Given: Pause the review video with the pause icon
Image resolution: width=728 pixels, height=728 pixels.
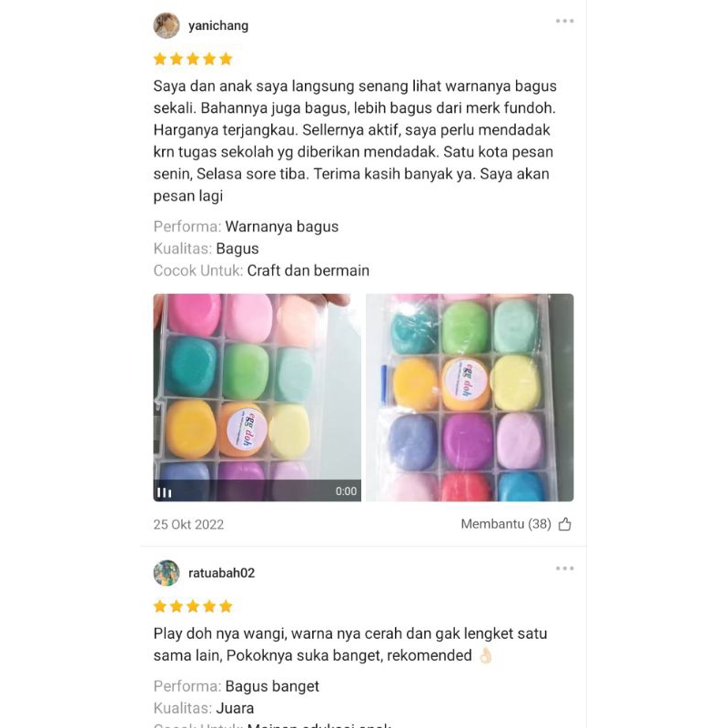Looking at the screenshot, I should 165,492.
